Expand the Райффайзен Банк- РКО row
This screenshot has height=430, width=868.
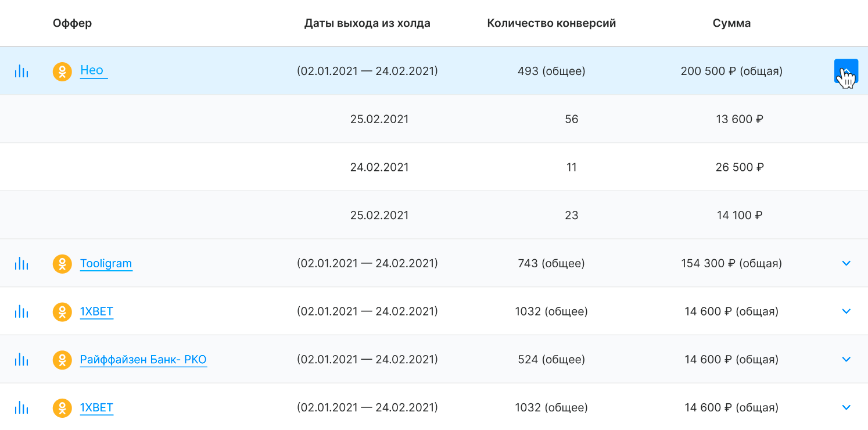pyautogui.click(x=846, y=360)
